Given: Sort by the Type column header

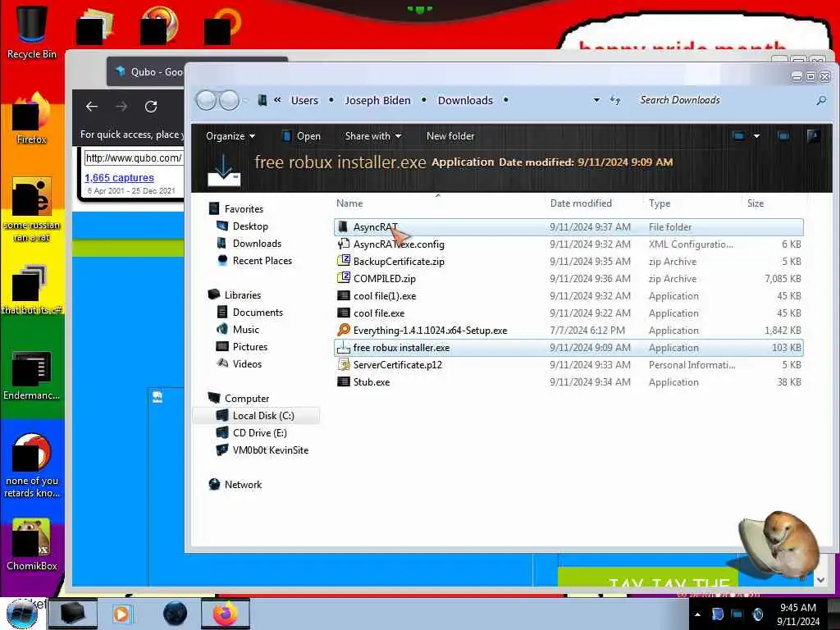Looking at the screenshot, I should pos(660,203).
